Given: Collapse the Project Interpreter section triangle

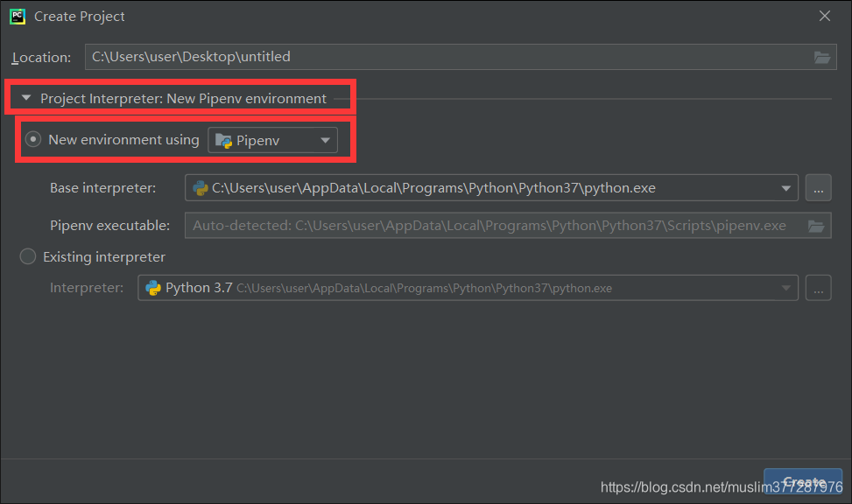Looking at the screenshot, I should click(x=26, y=98).
